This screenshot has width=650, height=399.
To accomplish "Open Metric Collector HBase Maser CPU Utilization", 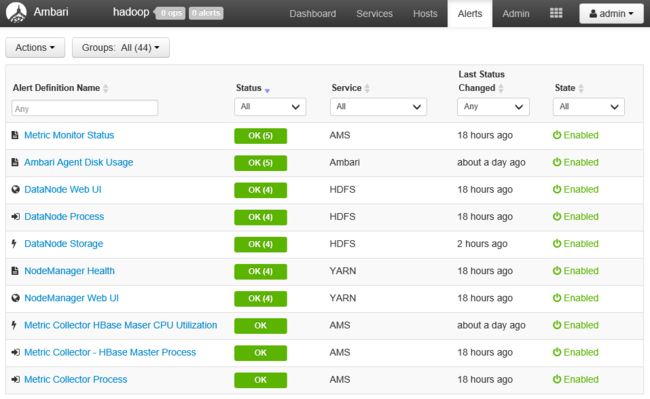I will (121, 325).
